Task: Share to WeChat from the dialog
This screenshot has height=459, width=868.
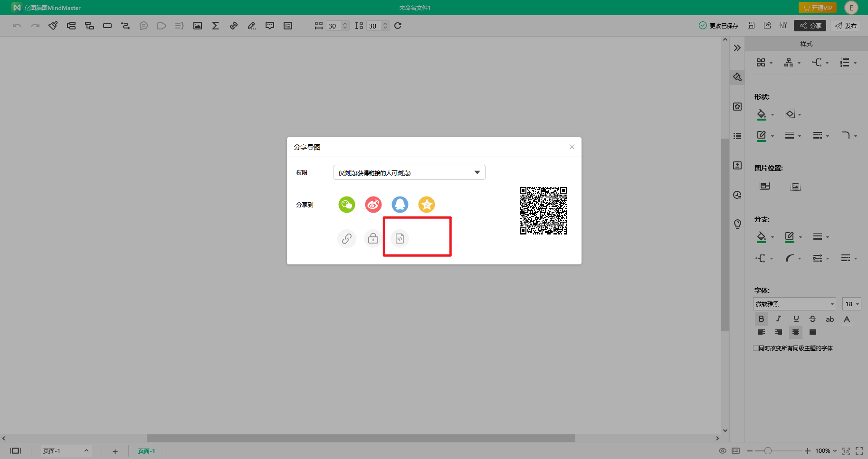Action: point(346,205)
